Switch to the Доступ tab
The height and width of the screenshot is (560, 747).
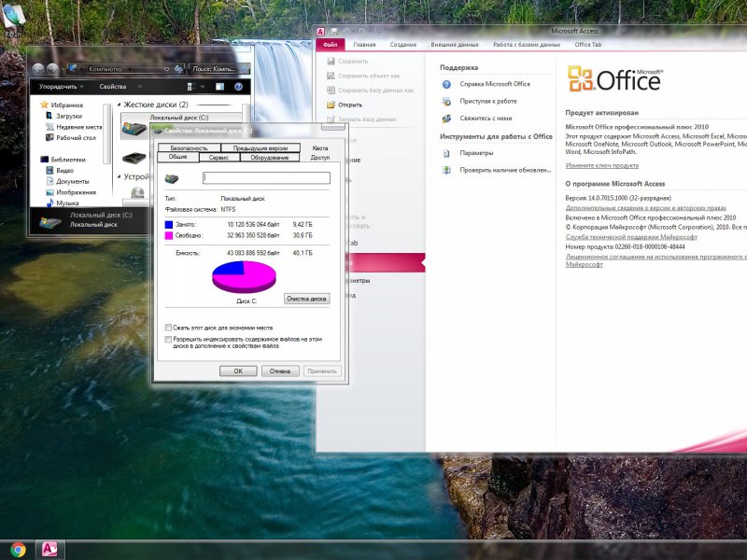point(320,157)
